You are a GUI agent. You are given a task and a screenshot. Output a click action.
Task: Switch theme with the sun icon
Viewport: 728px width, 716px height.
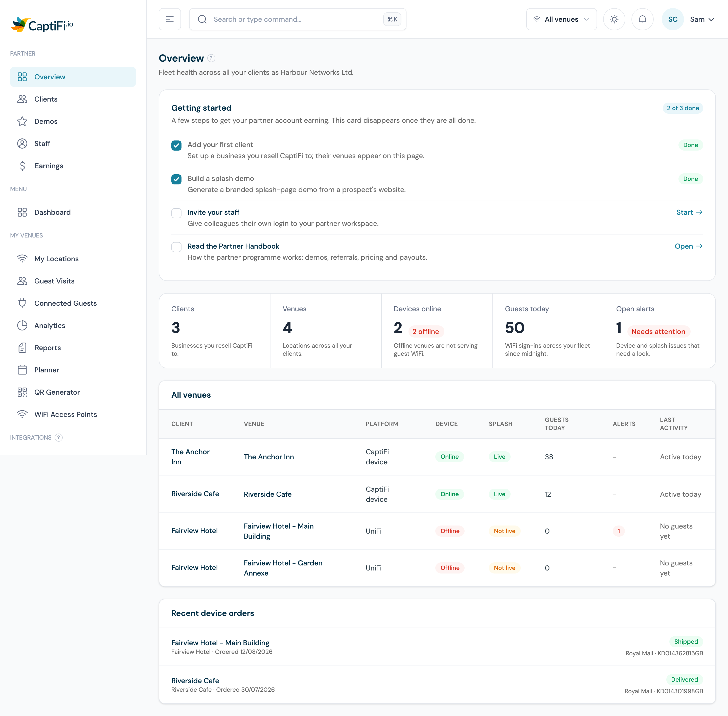(614, 19)
